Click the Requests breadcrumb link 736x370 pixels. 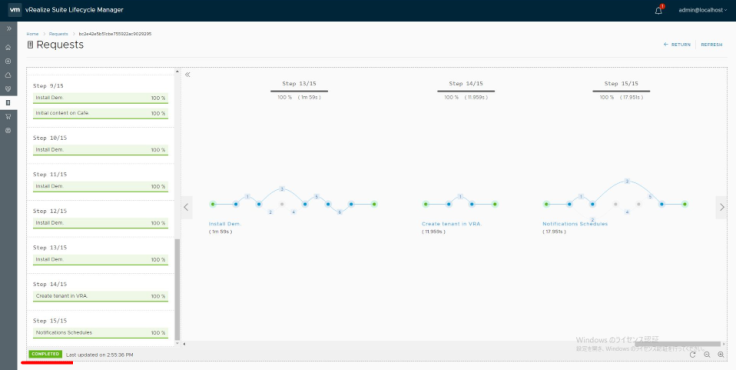58,34
